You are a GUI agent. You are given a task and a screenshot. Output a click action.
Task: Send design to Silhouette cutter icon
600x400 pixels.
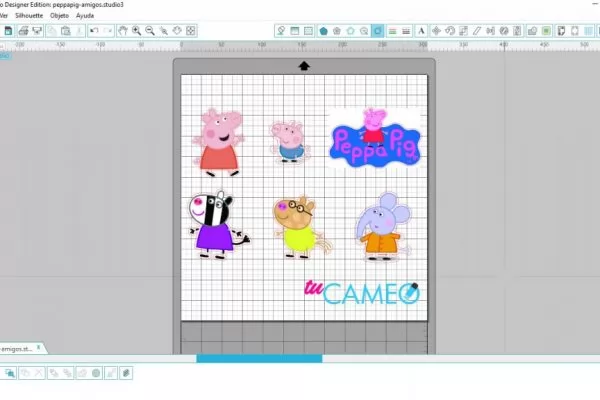(x=37, y=31)
